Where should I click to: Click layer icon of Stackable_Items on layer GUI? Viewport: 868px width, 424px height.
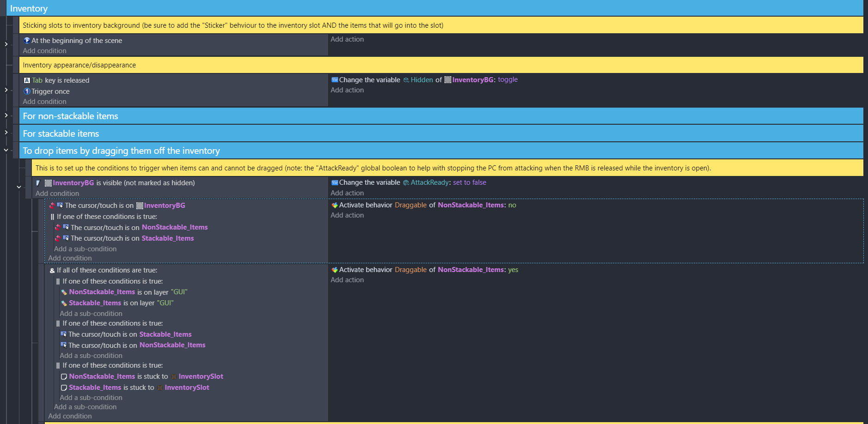click(x=64, y=303)
